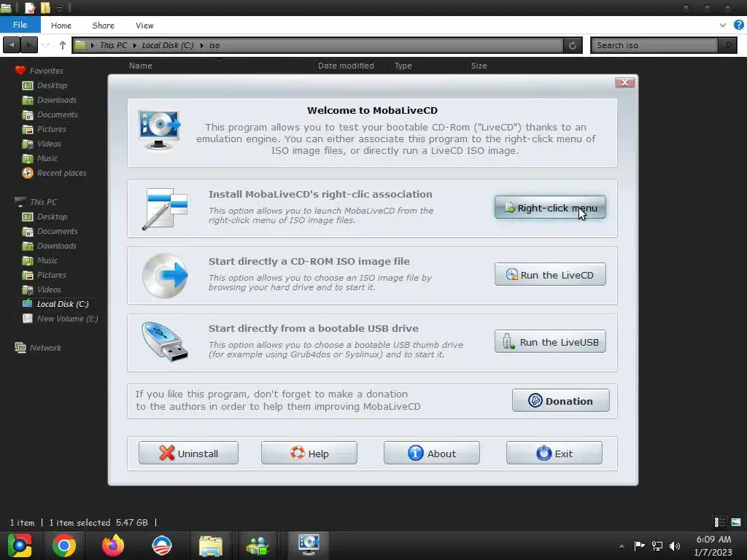Select Local Disk (C:) breadcrumb

tap(168, 45)
